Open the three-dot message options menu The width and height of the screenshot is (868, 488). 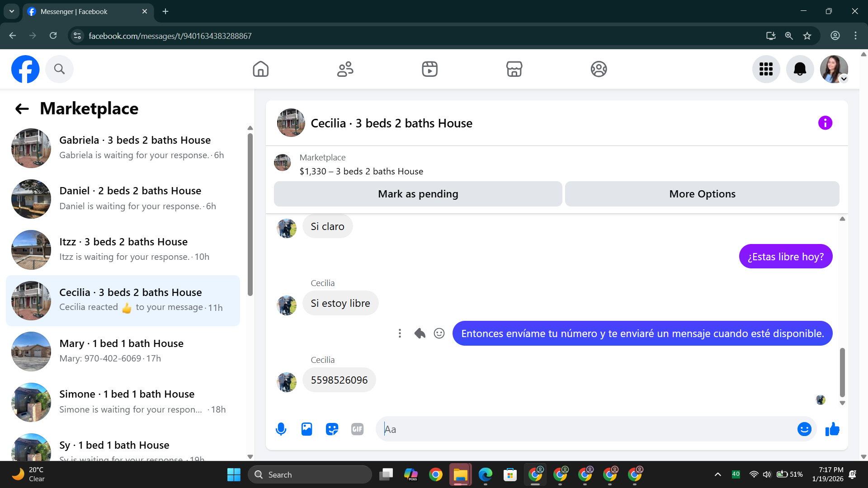[x=400, y=333]
